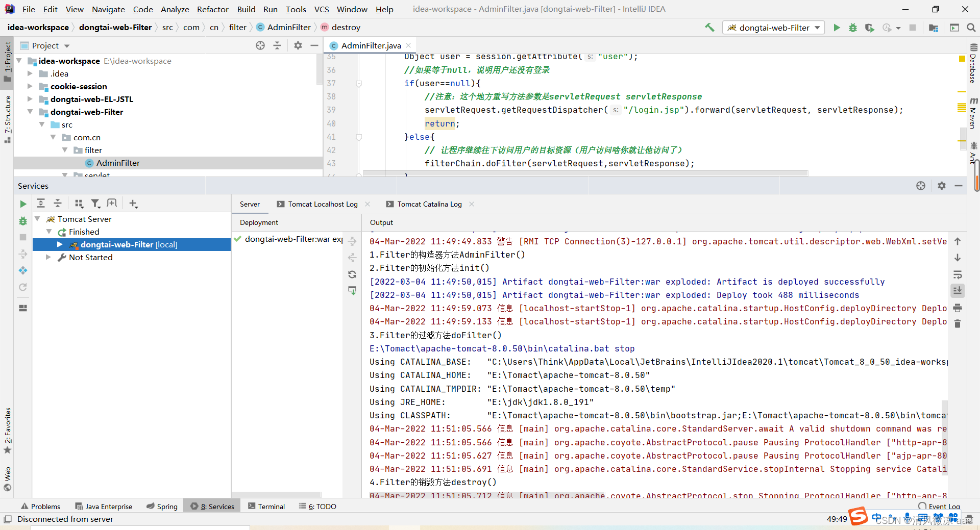The width and height of the screenshot is (980, 530).
Task: Print the Output console contents
Action: coord(958,308)
